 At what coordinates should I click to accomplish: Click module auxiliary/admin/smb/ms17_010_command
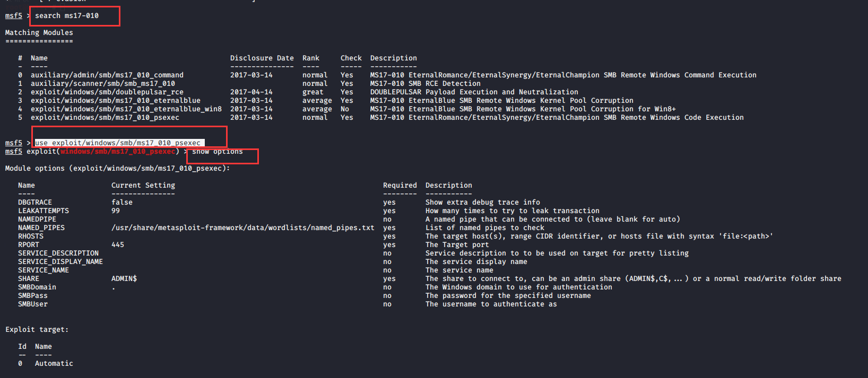click(x=107, y=75)
